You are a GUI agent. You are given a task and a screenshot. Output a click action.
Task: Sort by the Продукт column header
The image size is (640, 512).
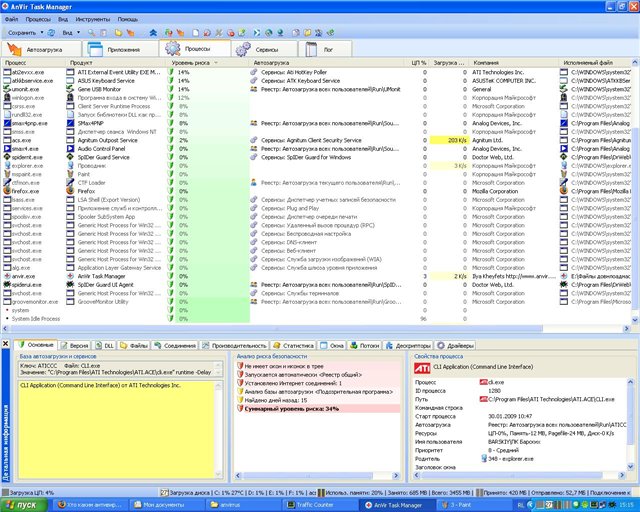tap(117, 62)
